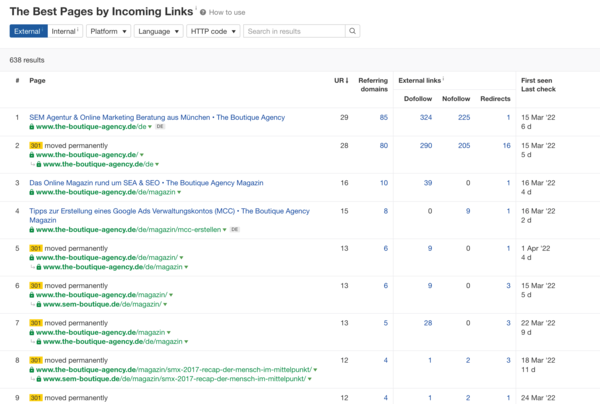Expand URL menu for the-boutique-agency.de/de in row 1

pyautogui.click(x=150, y=127)
